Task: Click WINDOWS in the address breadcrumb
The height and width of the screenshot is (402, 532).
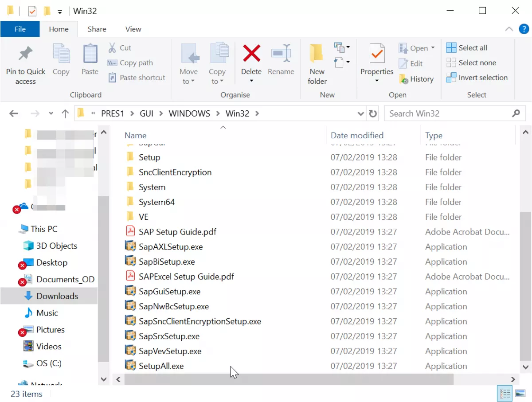Action: 189,113
